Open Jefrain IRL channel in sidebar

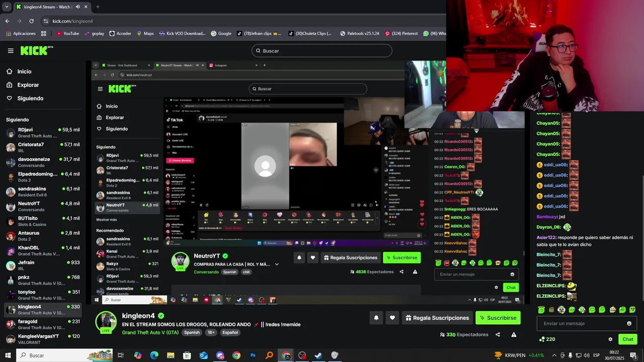[43, 265]
